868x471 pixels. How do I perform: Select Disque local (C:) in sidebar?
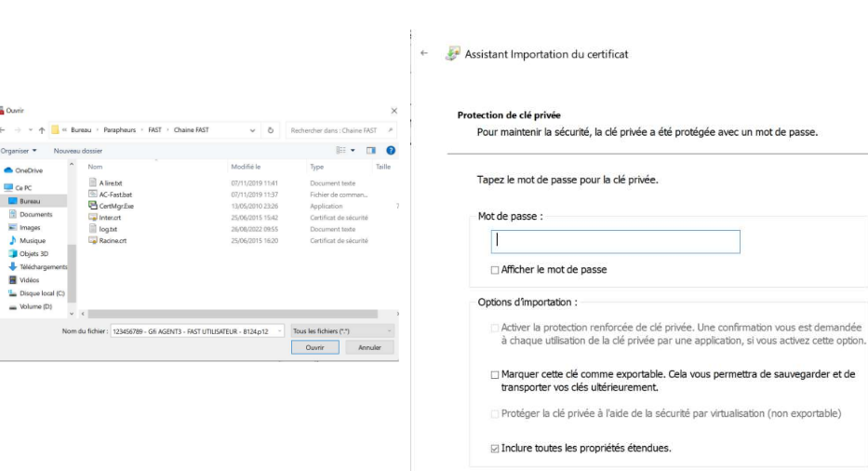click(39, 293)
